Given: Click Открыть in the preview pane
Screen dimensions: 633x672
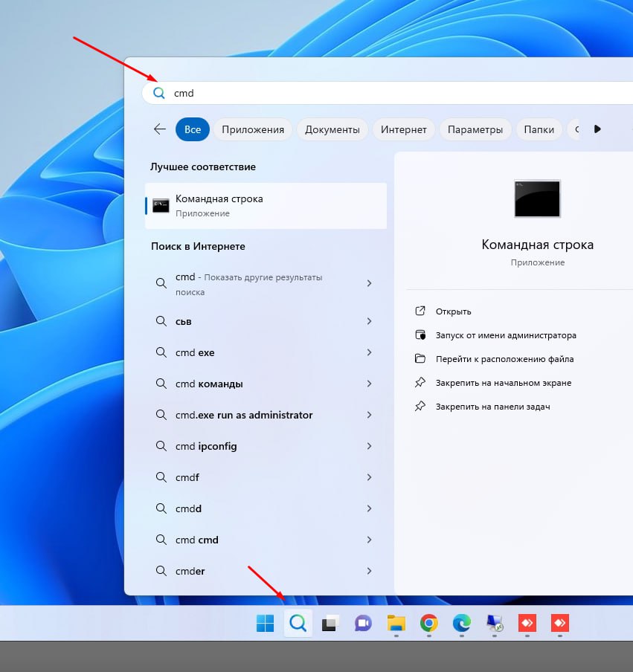Looking at the screenshot, I should [x=453, y=311].
